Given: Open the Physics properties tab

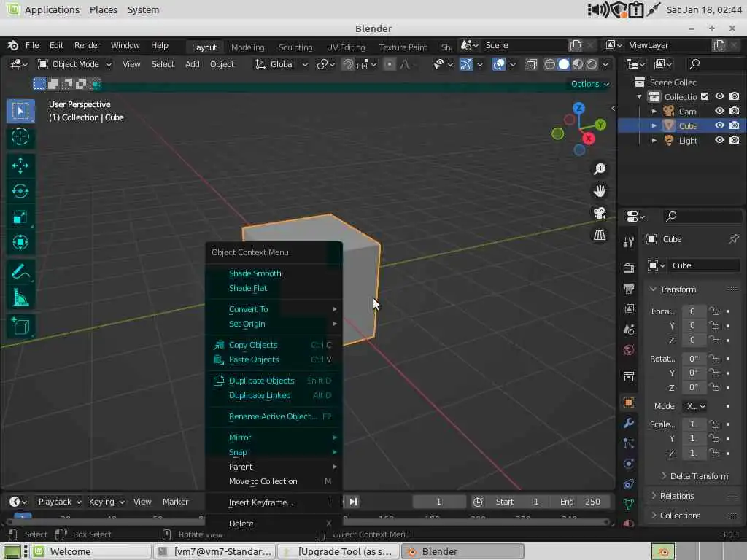Looking at the screenshot, I should (628, 464).
